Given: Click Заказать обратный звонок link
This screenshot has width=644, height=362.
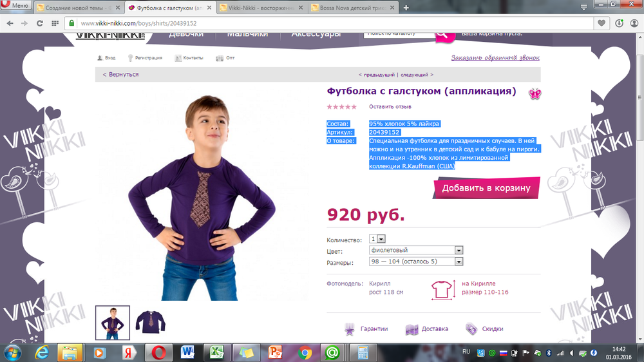Looking at the screenshot, I should point(495,58).
